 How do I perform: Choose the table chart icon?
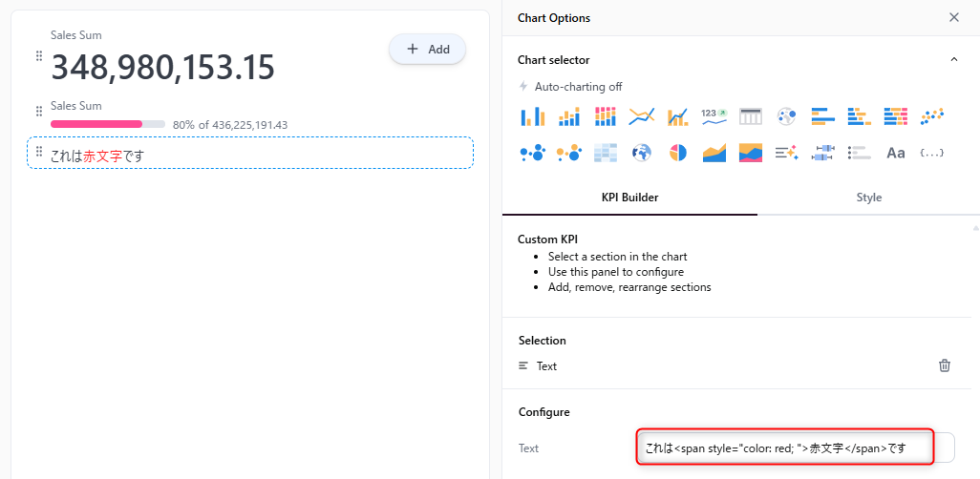[750, 116]
